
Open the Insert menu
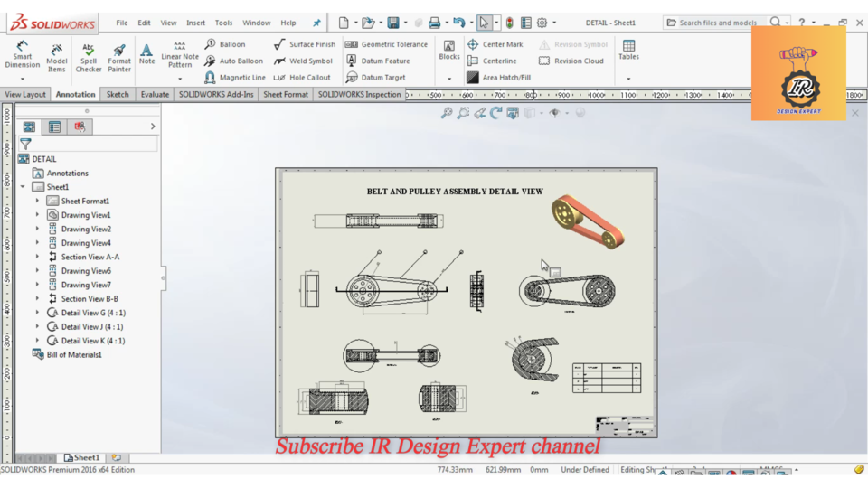coord(195,23)
